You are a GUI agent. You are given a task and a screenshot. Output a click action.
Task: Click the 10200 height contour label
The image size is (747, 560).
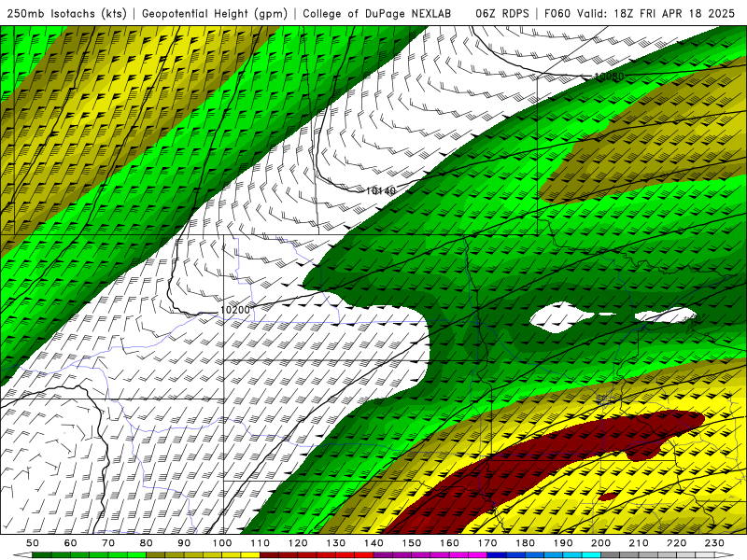tap(235, 310)
